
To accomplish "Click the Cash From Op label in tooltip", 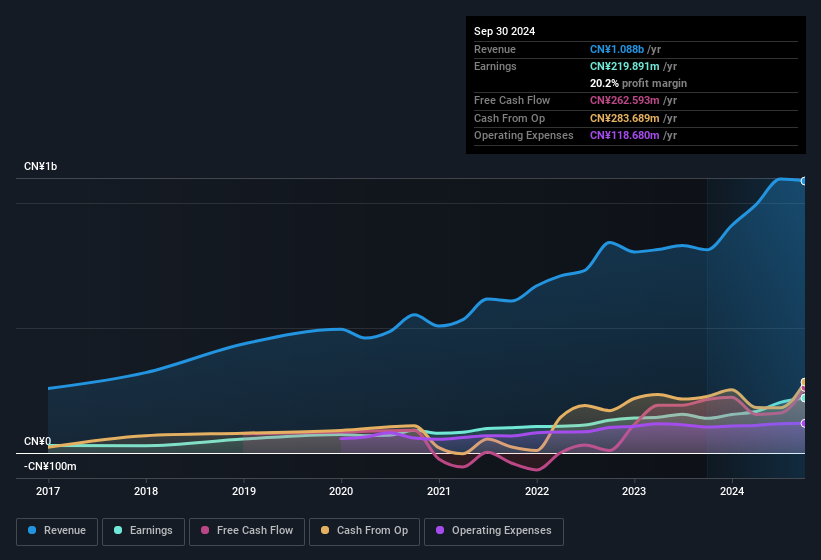I will coord(509,118).
